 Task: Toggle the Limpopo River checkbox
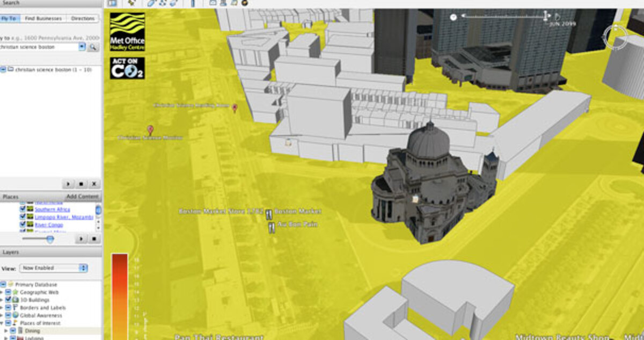[x=22, y=217]
